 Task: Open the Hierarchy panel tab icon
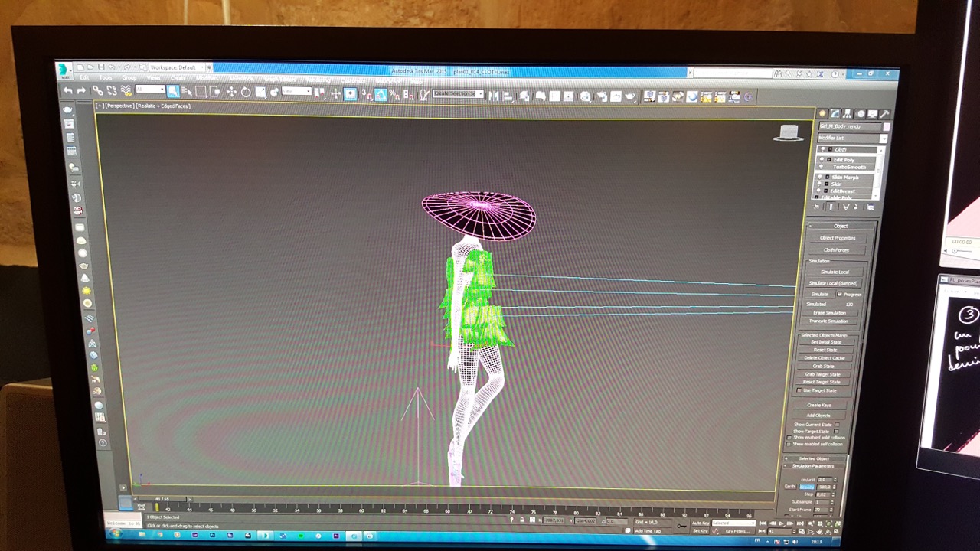click(848, 114)
